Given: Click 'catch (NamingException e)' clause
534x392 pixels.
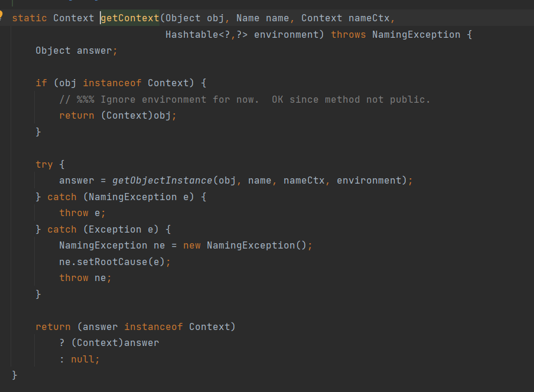Looking at the screenshot, I should (x=126, y=197).
